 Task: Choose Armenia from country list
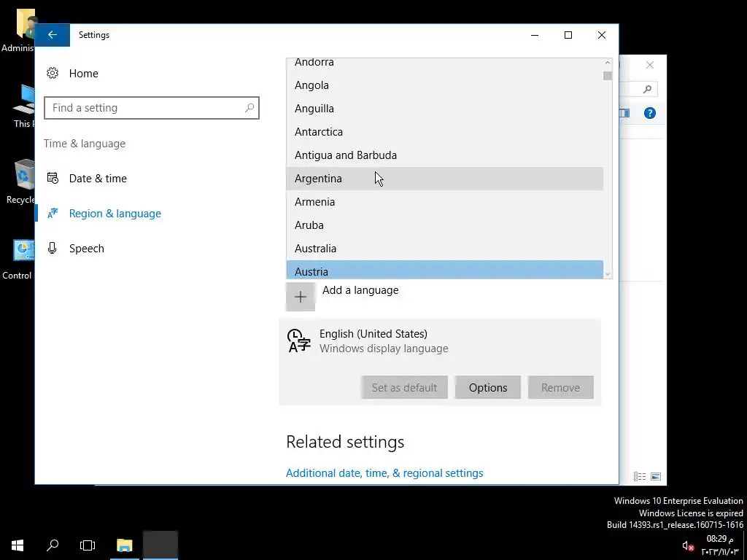coord(444,202)
